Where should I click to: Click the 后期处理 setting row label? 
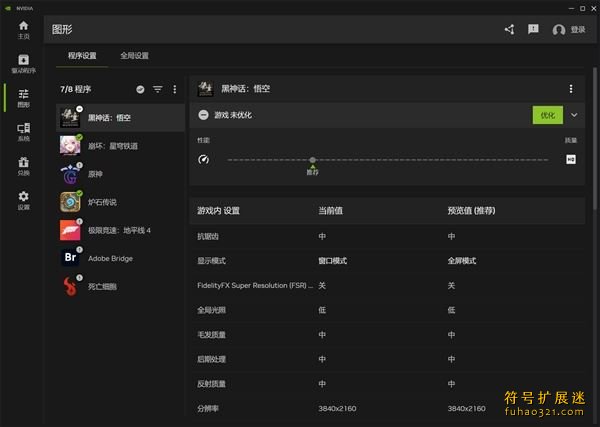click(211, 359)
